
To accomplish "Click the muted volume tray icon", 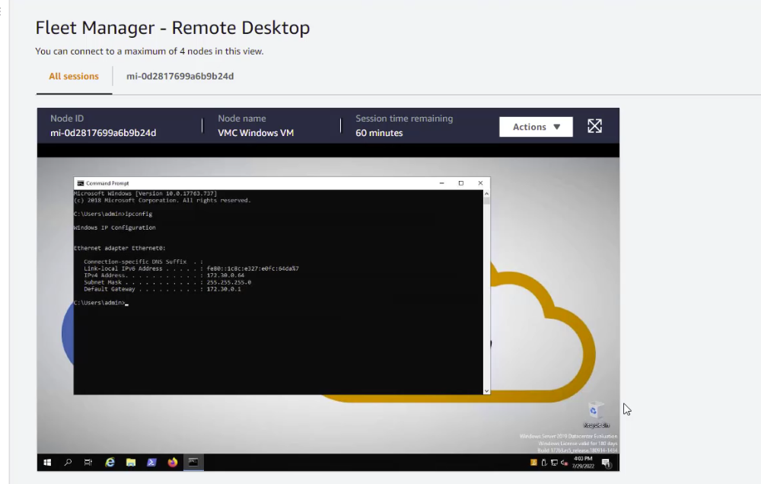I will click(x=564, y=463).
